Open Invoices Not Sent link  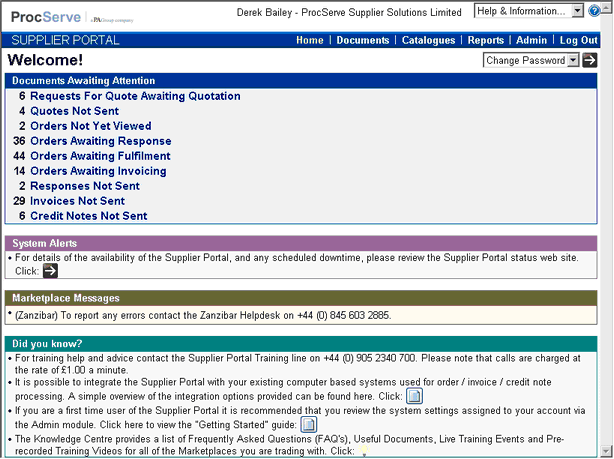pyautogui.click(x=78, y=201)
